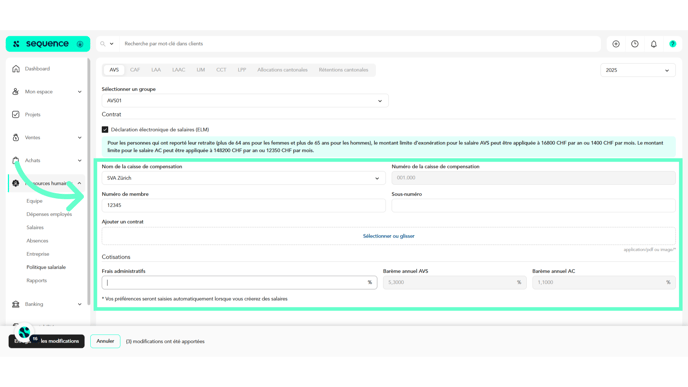The height and width of the screenshot is (387, 688).
Task: Expand the Mon espace menu chevron
Action: [79, 92]
